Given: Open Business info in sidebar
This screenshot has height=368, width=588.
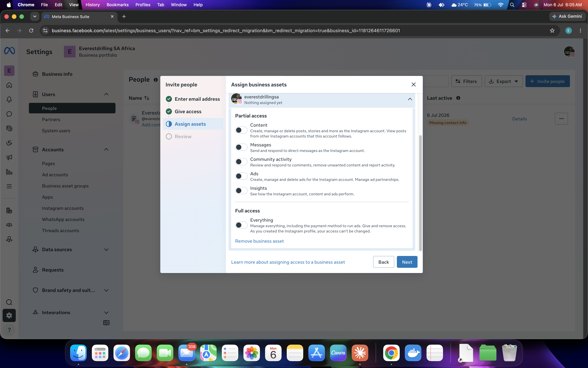Looking at the screenshot, I should [57, 74].
